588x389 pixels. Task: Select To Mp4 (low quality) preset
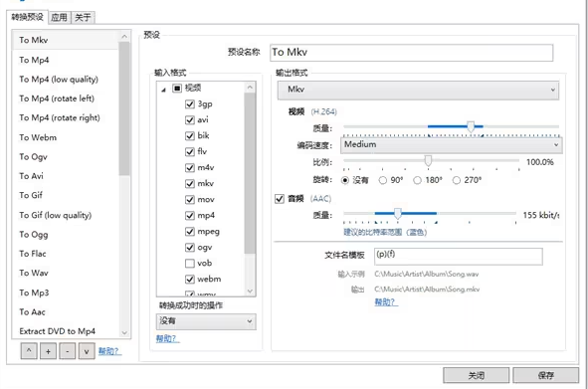tap(66, 80)
